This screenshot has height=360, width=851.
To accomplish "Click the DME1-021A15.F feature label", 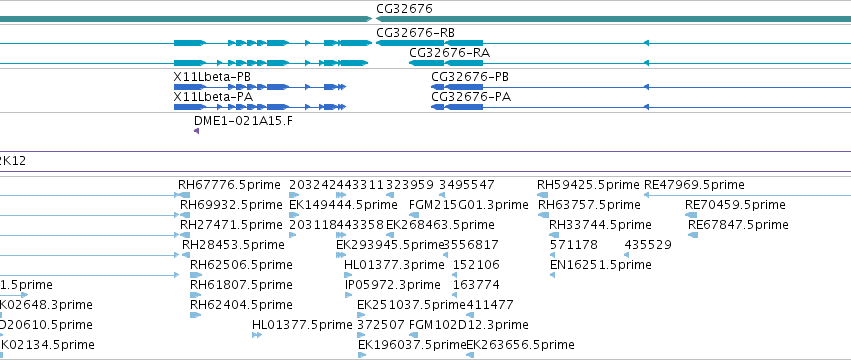I will pos(243,121).
